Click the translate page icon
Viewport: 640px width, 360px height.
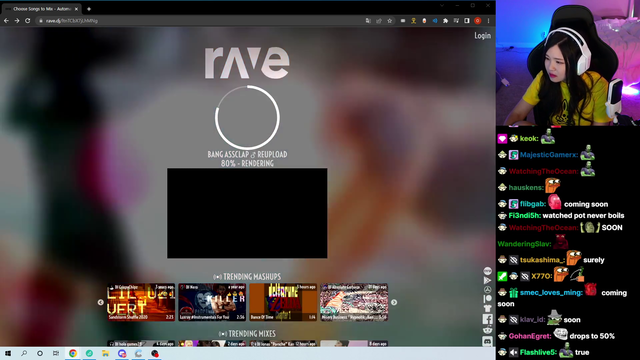click(368, 21)
